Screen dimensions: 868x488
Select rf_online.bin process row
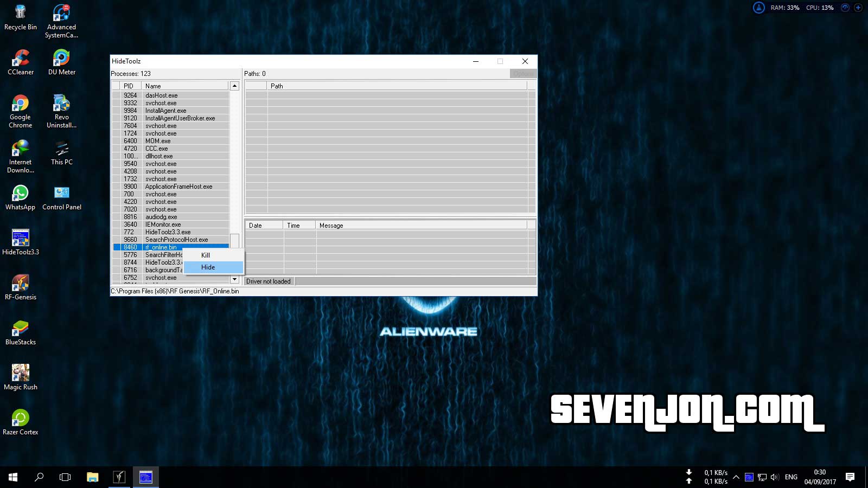171,247
